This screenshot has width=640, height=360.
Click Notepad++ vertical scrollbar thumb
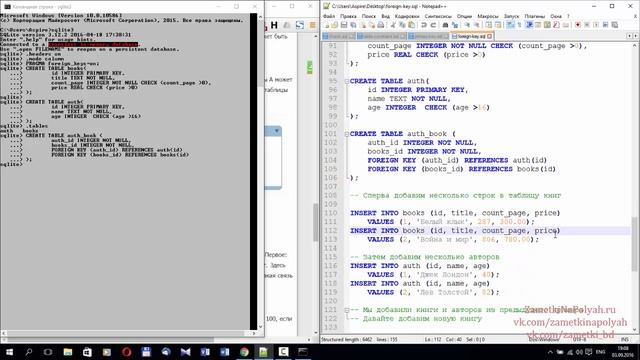tap(634, 244)
